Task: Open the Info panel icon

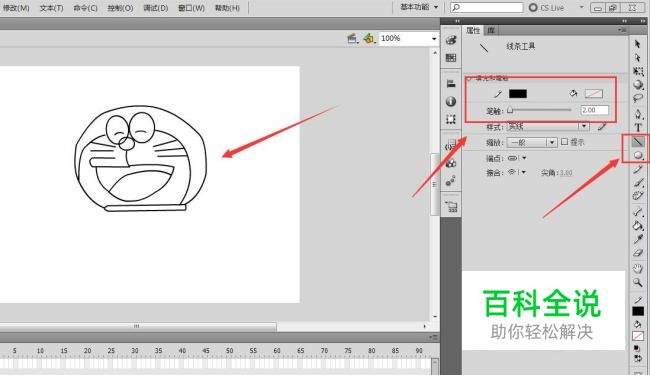Action: [x=451, y=101]
